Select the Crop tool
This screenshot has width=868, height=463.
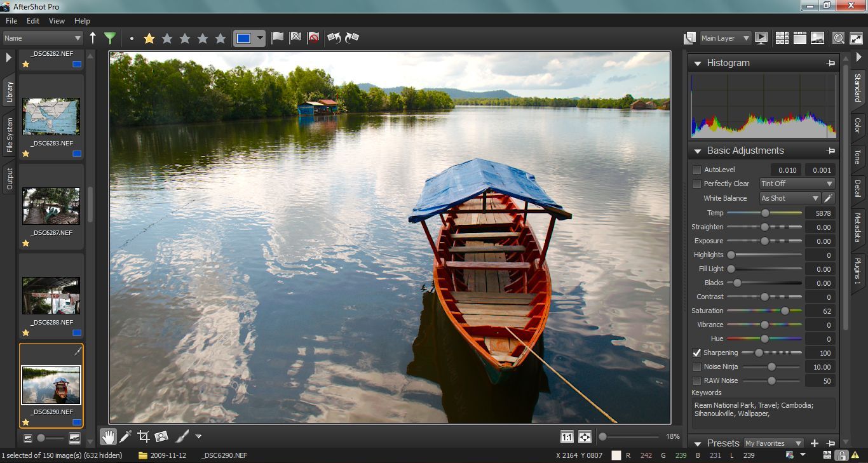[144, 436]
